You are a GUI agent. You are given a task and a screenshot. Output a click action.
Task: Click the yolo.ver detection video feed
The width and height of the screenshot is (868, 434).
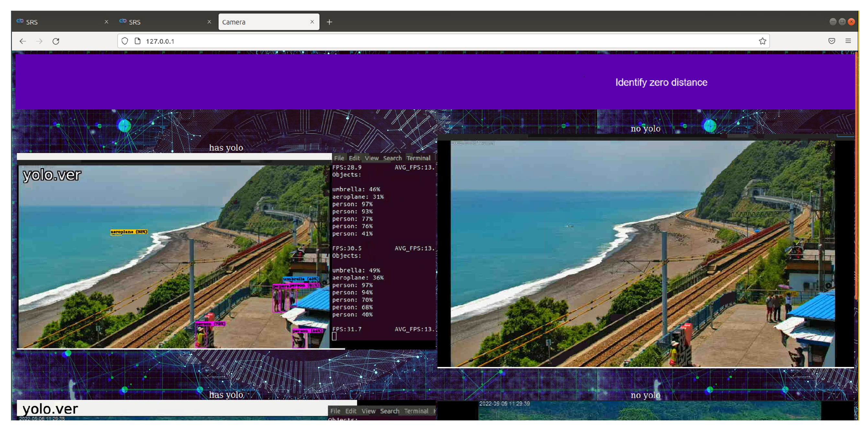click(x=174, y=256)
